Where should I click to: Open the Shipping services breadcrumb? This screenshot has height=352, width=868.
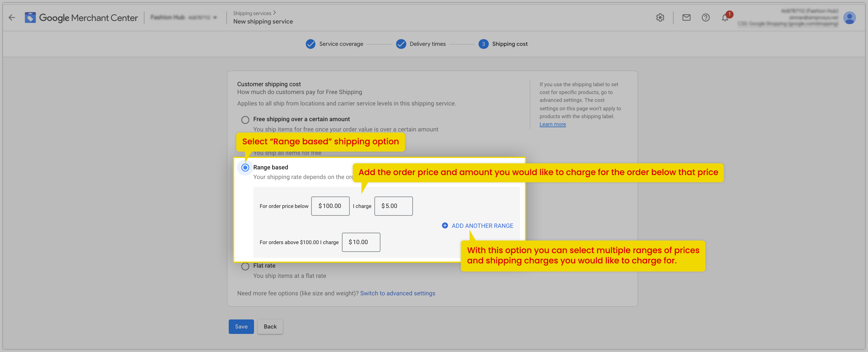(252, 13)
